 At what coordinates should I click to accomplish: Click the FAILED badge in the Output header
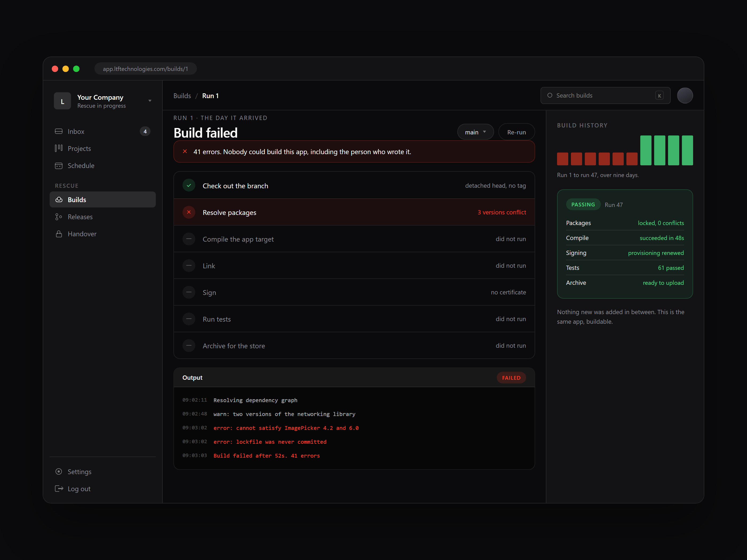pyautogui.click(x=511, y=378)
